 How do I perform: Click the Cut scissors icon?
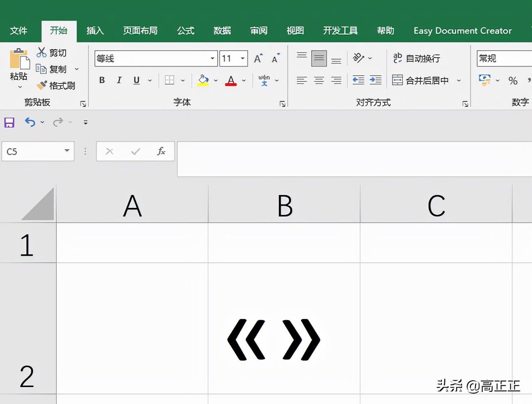click(42, 52)
